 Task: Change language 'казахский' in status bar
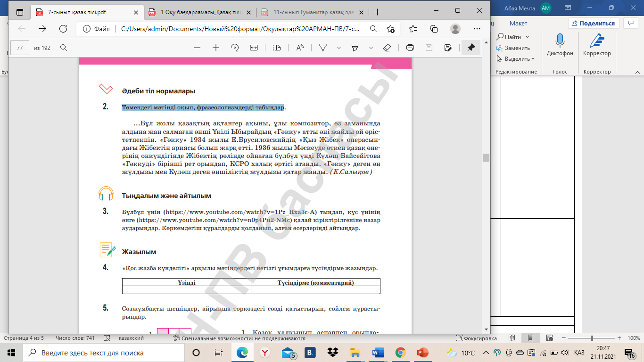131,338
